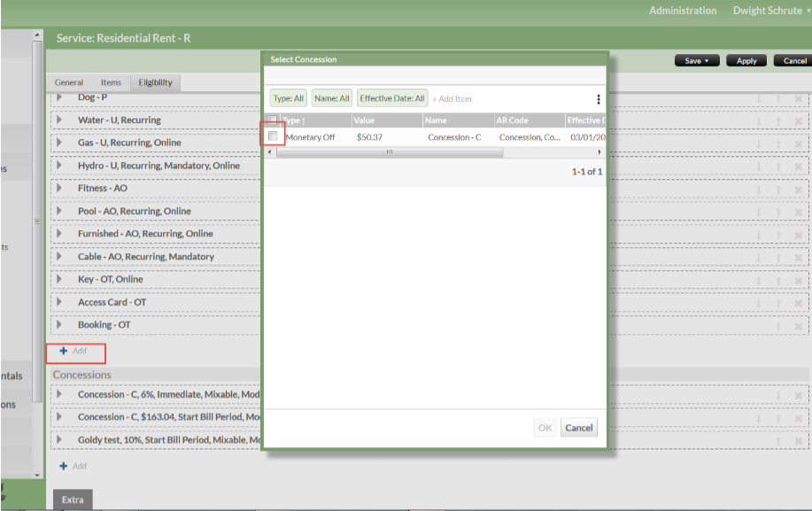Viewport: 812px width, 511px height.
Task: Click move-up arrow on the Pool row
Action: 778,212
